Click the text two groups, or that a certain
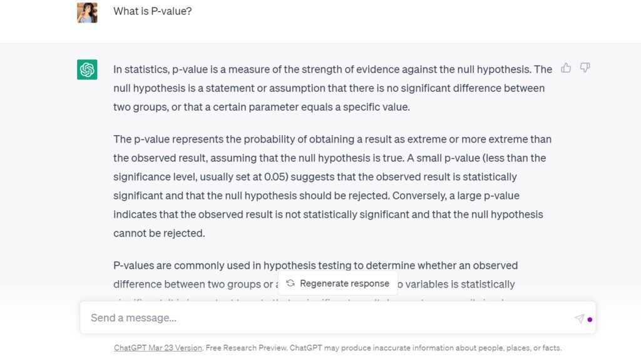 [180, 107]
